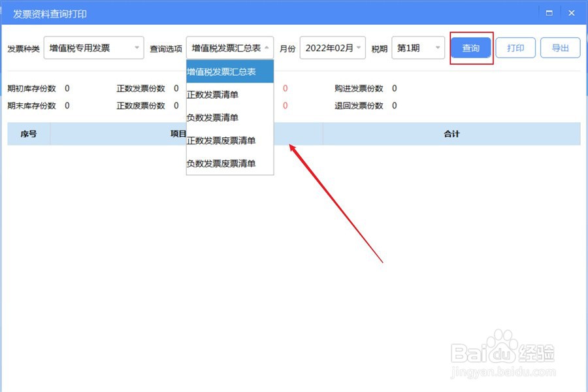Select 增值税发票汇总表 in the dropdown list
588x392 pixels.
230,72
